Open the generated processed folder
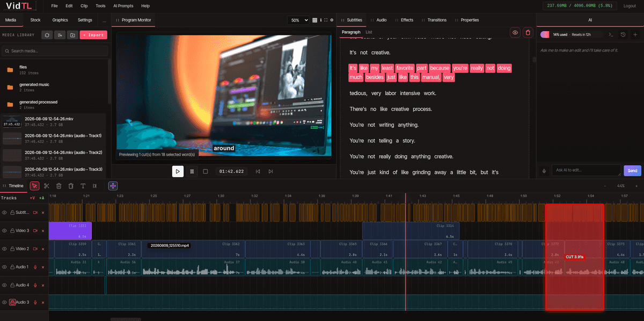 (54, 104)
